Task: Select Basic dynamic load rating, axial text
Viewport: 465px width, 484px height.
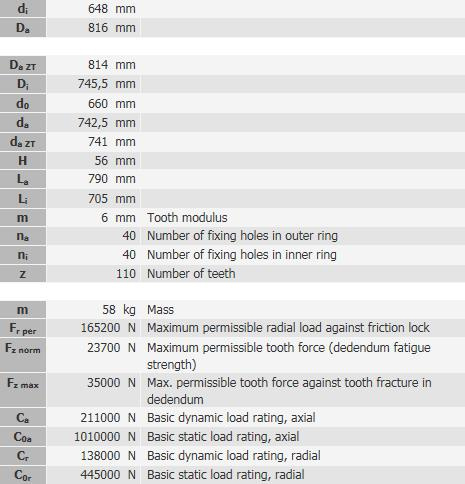Action: point(231,418)
